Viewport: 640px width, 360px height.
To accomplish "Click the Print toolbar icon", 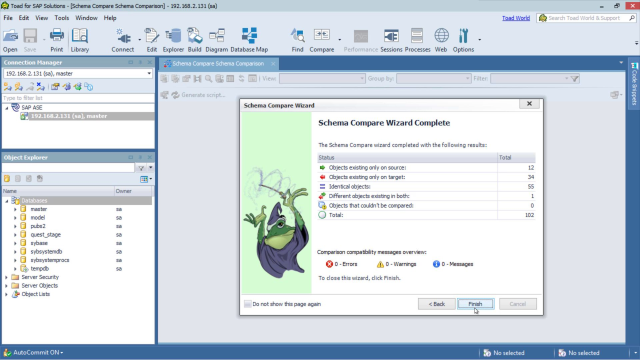I will pyautogui.click(x=57, y=40).
